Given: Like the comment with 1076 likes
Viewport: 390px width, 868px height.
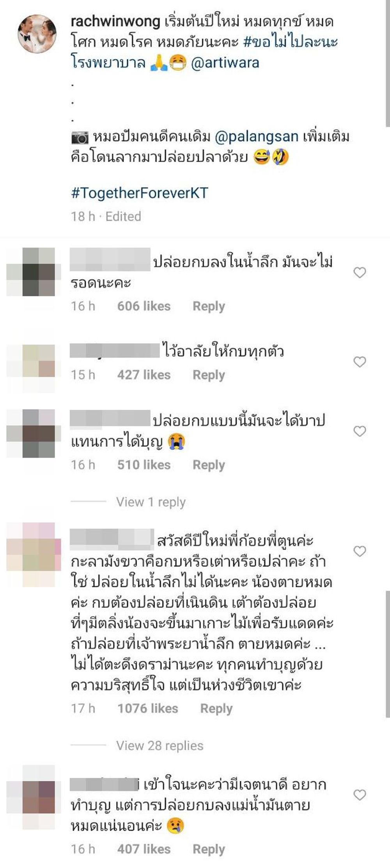Looking at the screenshot, I should click(360, 551).
